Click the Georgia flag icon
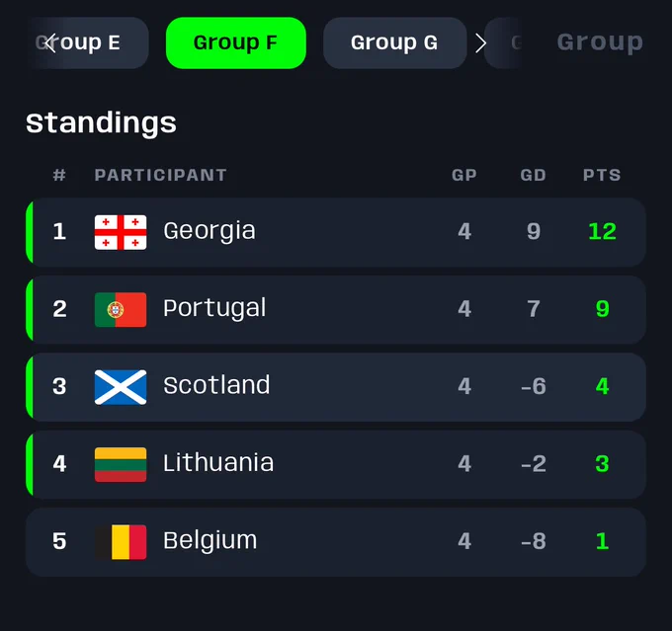This screenshot has height=631, width=672. 121,232
